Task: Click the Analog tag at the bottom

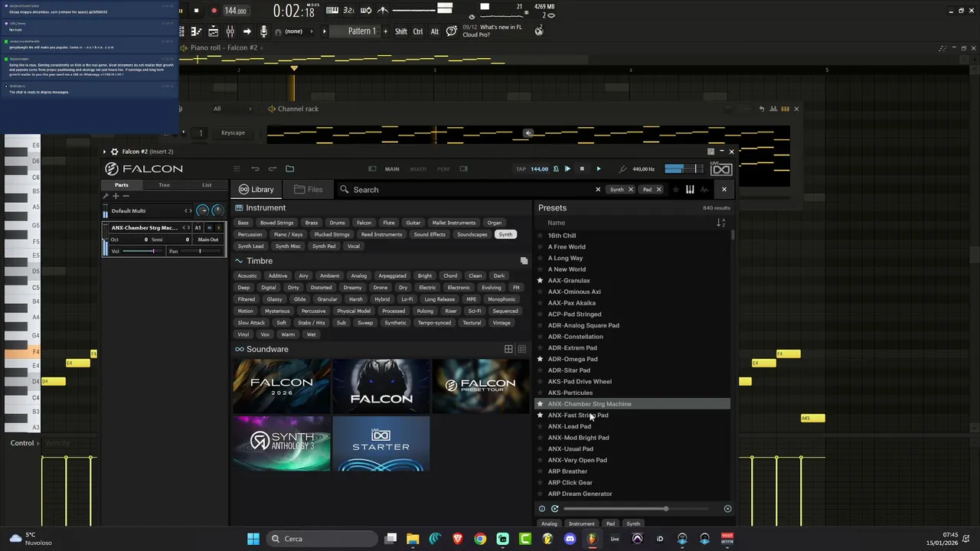Action: coord(549,524)
